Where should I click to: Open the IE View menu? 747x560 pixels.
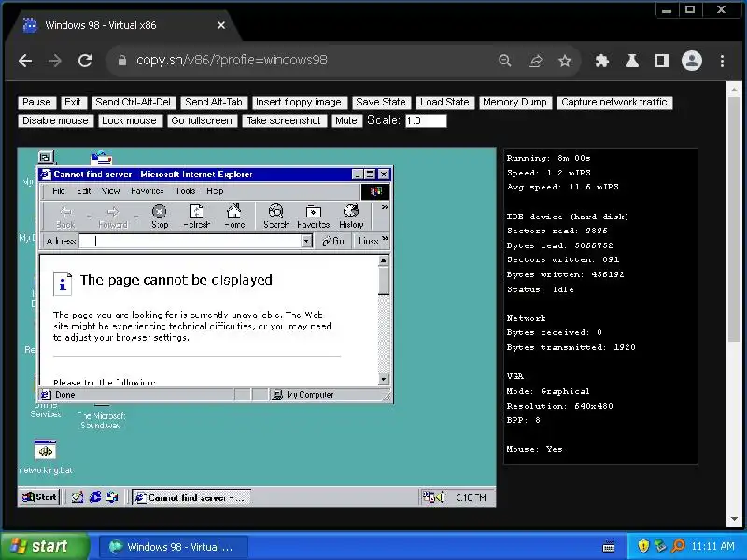tap(110, 191)
